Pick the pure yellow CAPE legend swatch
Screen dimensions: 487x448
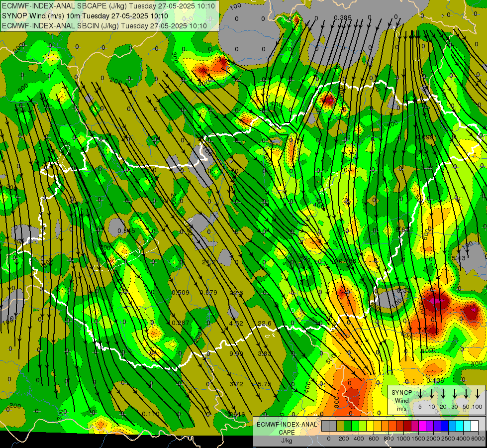tap(370, 426)
